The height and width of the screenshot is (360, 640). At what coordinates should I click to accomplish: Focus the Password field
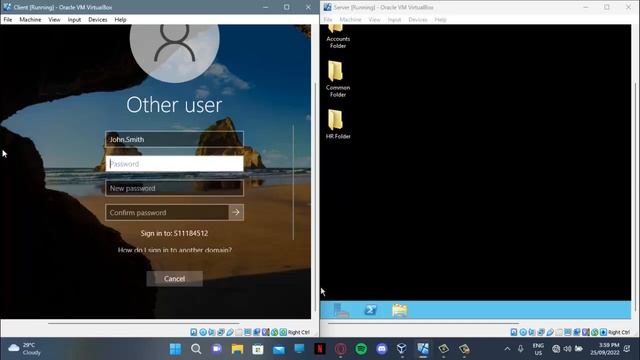pyautogui.click(x=174, y=164)
